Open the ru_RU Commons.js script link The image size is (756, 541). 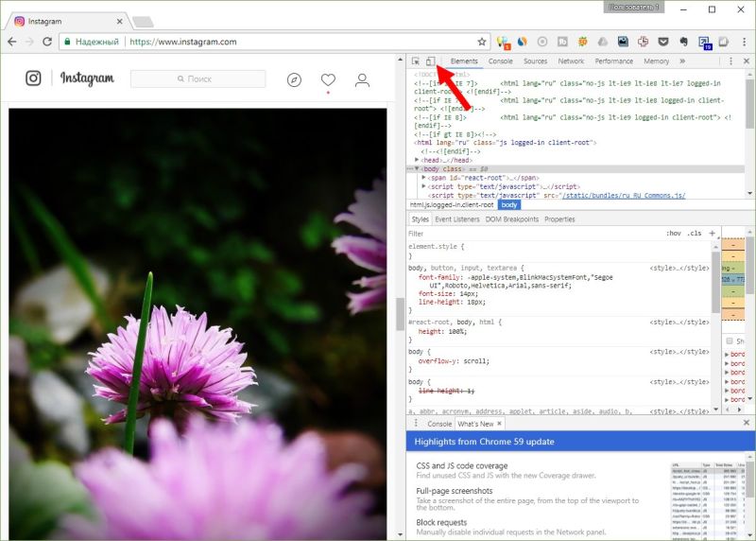coord(624,196)
